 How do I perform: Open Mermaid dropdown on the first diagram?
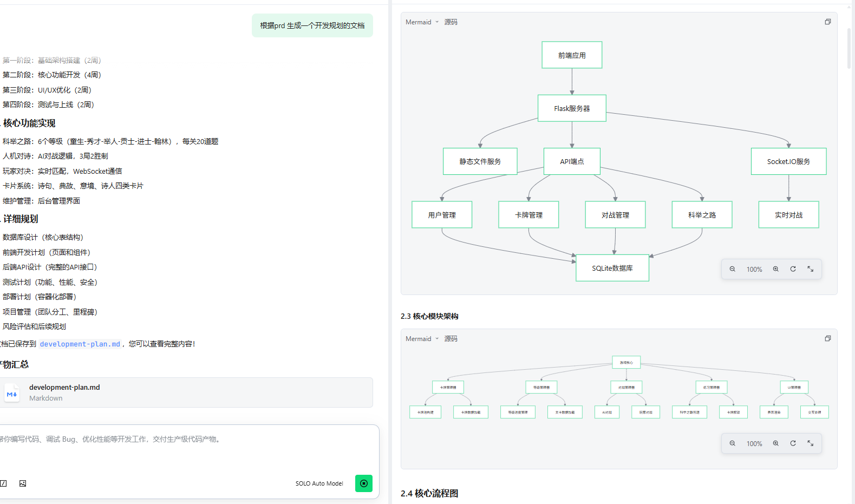click(x=422, y=22)
